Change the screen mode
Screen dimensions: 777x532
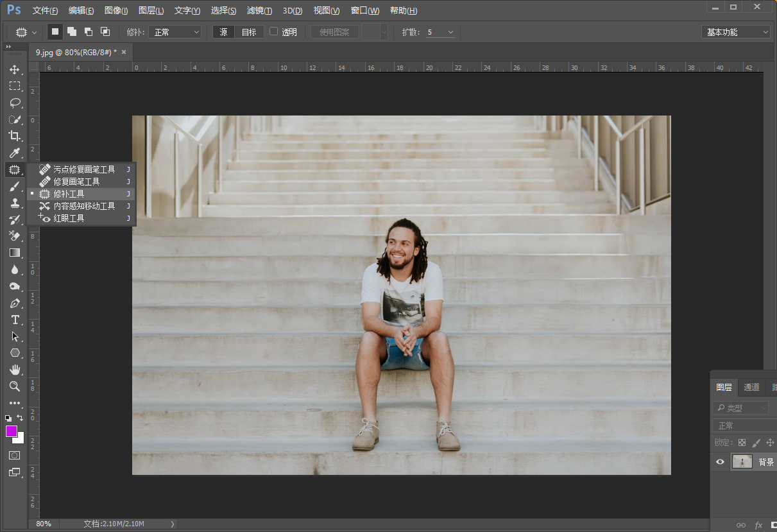click(14, 472)
